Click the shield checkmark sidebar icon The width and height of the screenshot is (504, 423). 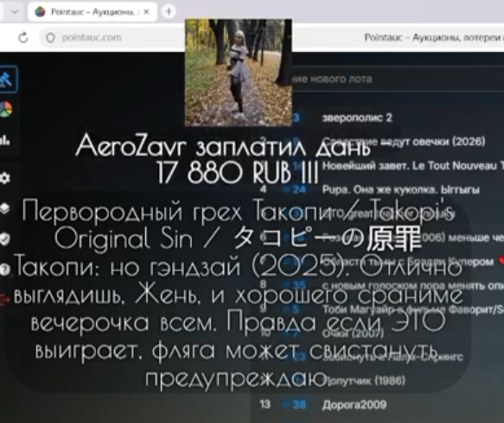5,239
